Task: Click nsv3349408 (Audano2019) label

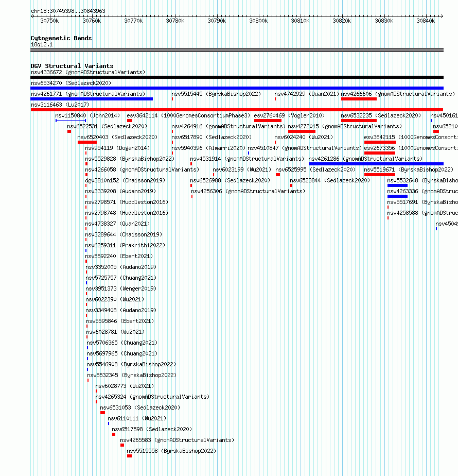Action: pyautogui.click(x=121, y=311)
